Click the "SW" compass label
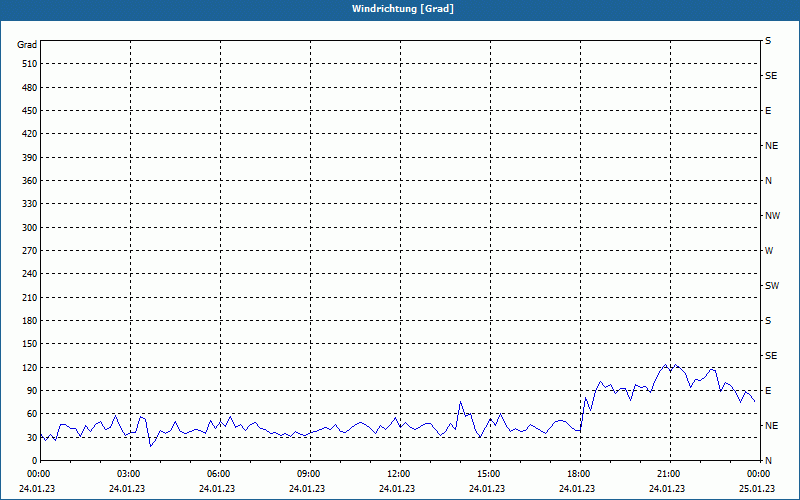 tap(772, 286)
